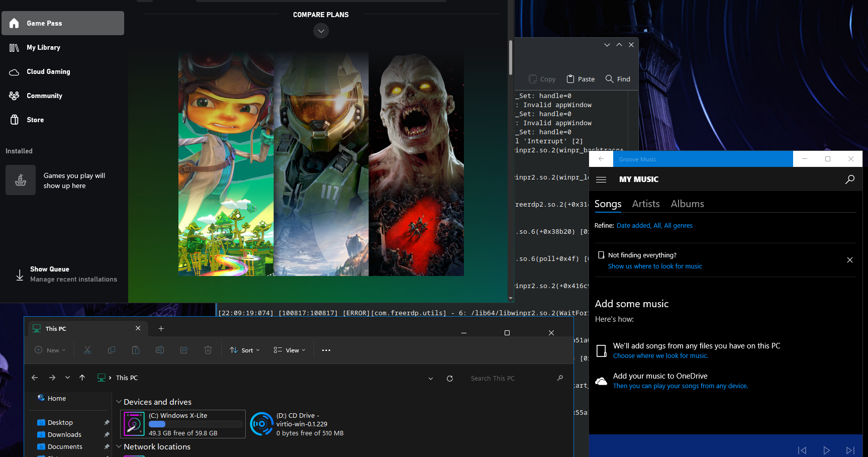The image size is (868, 457).
Task: Click the Share icon in File Explorer
Action: pos(184,350)
